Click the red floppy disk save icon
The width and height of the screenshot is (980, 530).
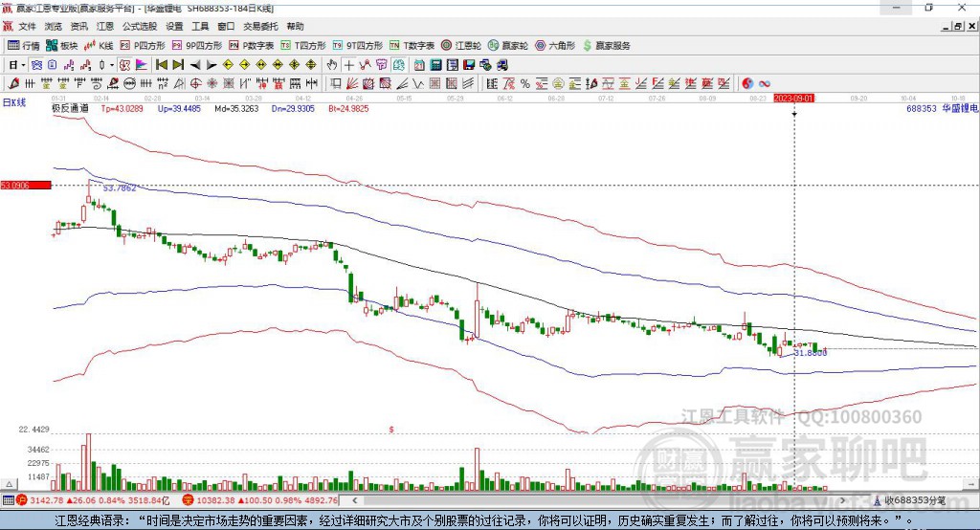click(x=469, y=65)
